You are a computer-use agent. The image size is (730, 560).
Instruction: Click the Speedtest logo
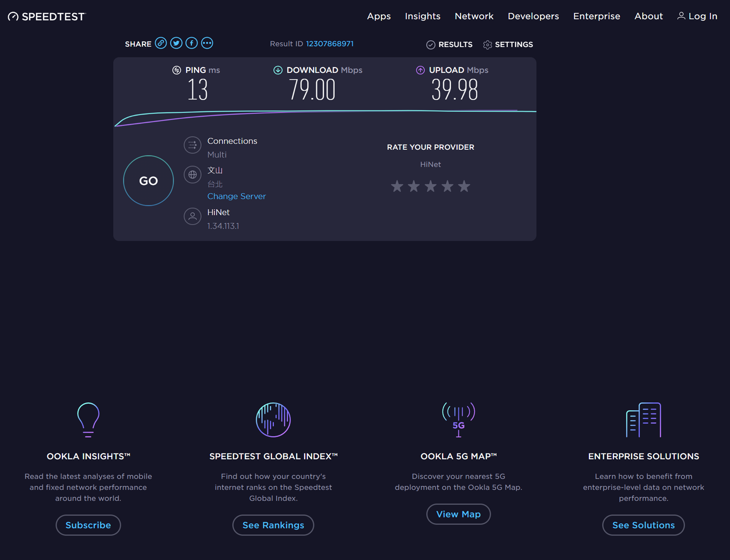[47, 16]
